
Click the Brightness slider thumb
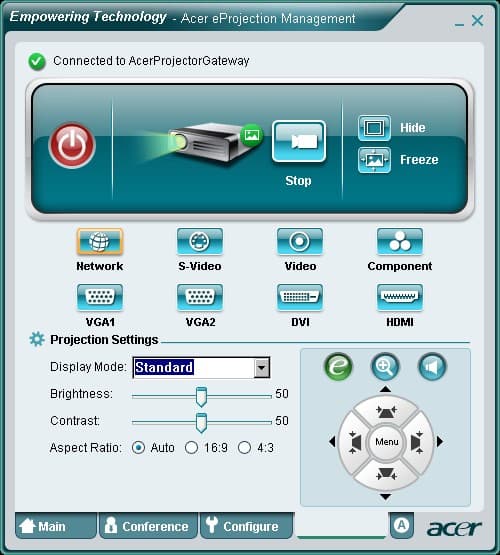coord(201,396)
